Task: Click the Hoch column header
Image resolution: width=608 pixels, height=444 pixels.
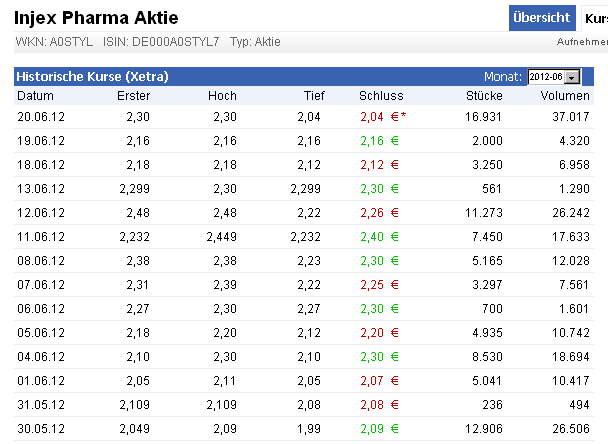Action: (222, 96)
